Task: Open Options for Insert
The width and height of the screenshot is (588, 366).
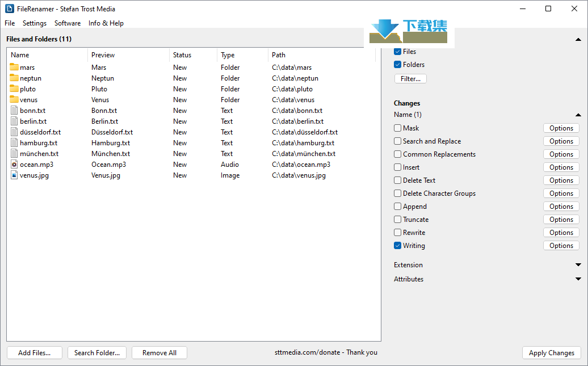Action: (x=561, y=167)
